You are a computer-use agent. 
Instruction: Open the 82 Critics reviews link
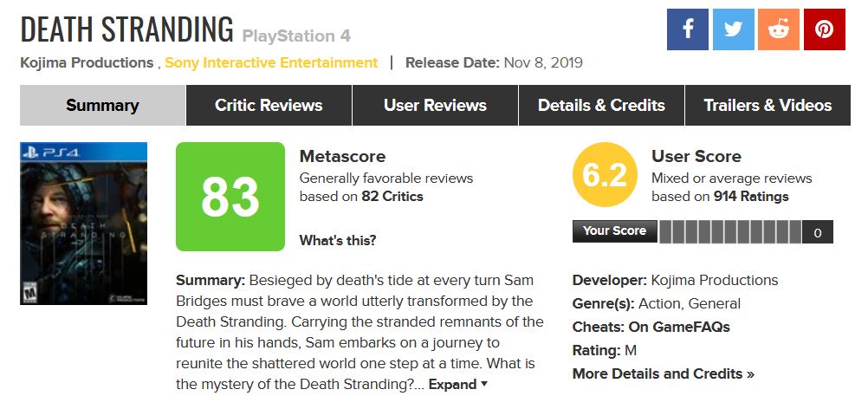pyautogui.click(x=392, y=196)
